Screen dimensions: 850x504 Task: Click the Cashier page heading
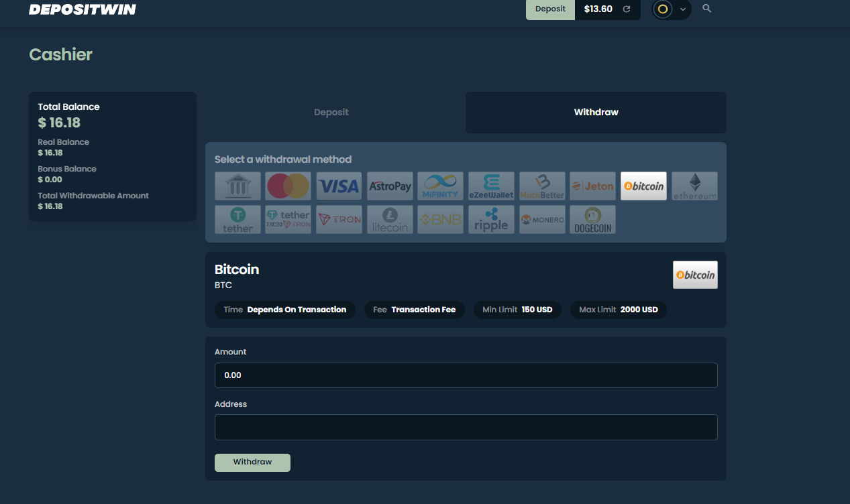(x=60, y=55)
